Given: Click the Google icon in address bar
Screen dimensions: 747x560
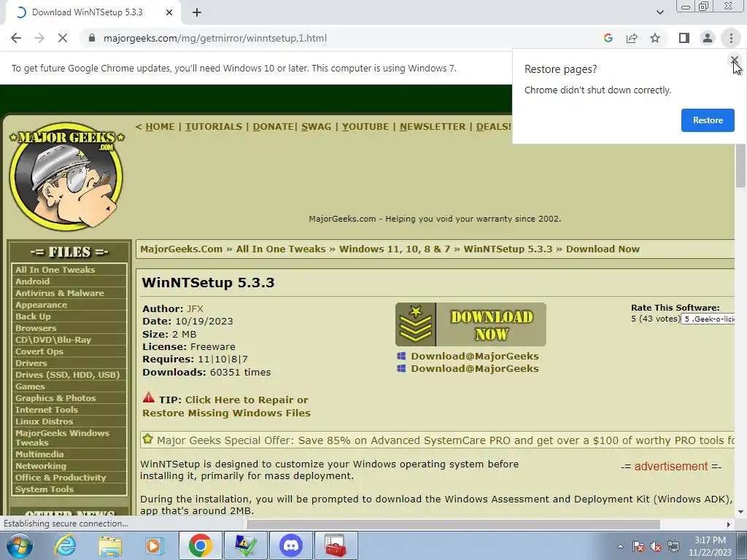Looking at the screenshot, I should [x=608, y=38].
